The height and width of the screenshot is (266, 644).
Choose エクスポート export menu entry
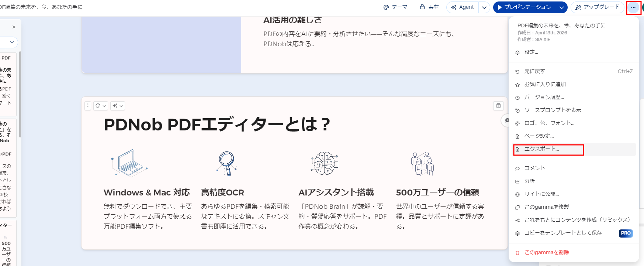[x=574, y=149]
